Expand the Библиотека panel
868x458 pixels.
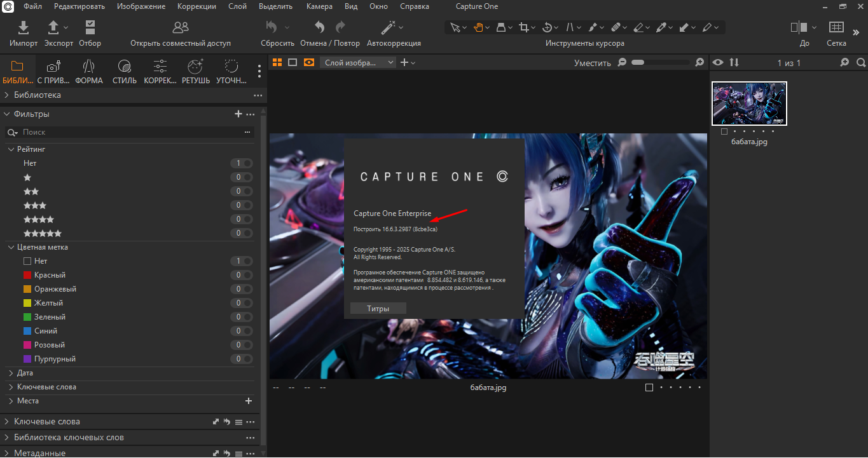[6, 95]
